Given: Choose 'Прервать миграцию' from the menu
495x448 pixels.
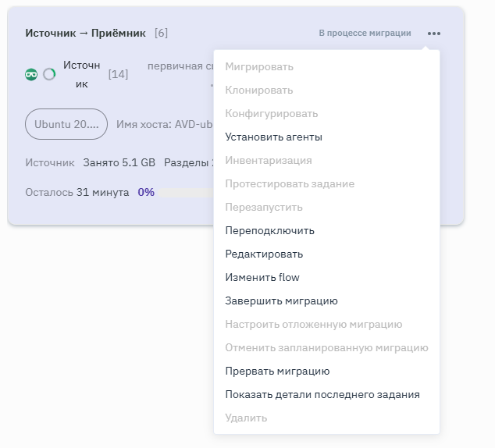Looking at the screenshot, I should (x=277, y=372).
